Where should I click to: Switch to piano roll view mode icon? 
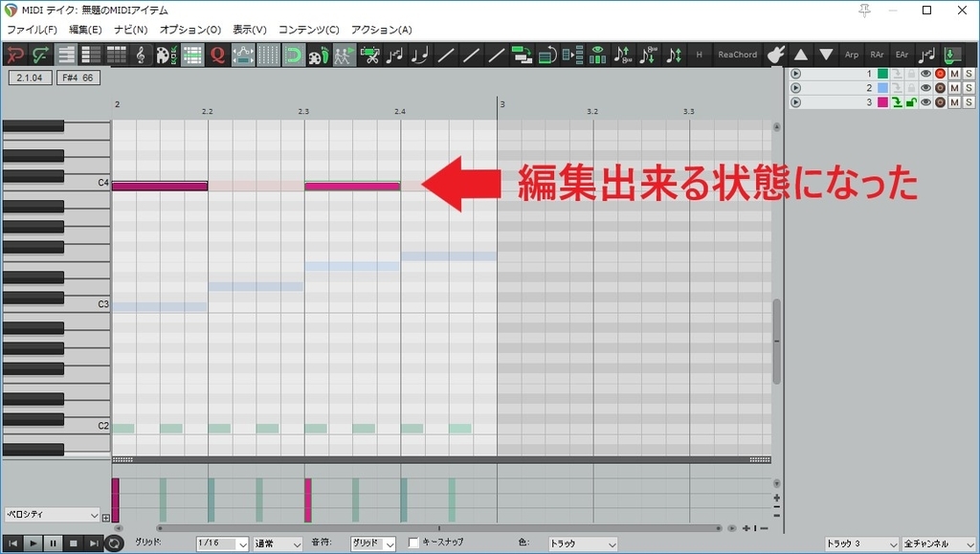pos(66,55)
